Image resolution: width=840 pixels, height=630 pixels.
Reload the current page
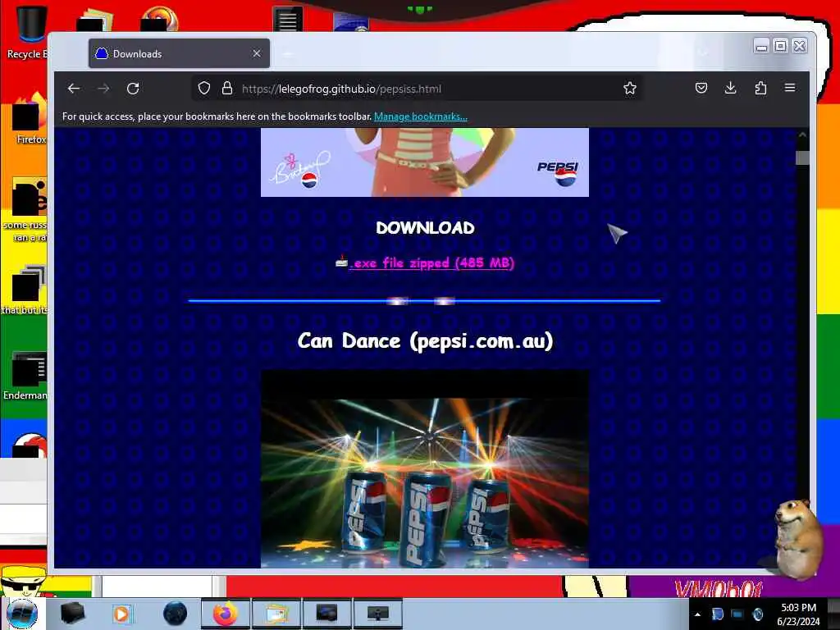(133, 89)
